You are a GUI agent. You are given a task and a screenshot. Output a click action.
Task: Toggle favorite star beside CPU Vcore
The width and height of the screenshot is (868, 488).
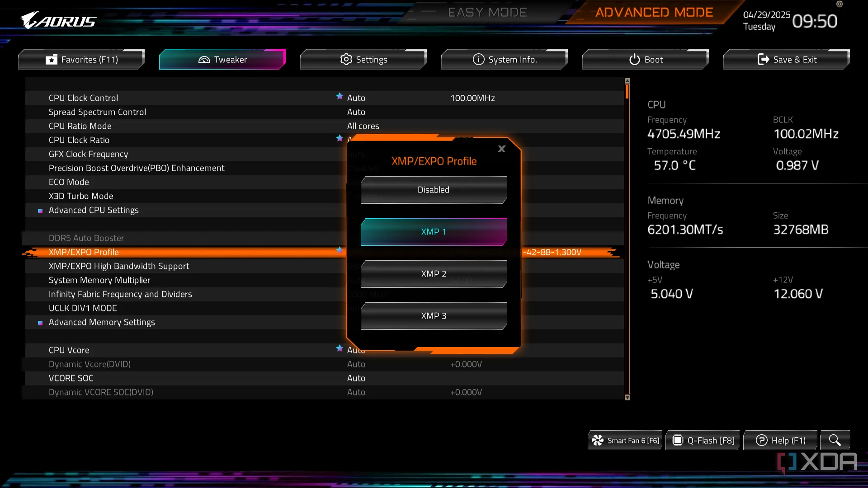tap(340, 348)
